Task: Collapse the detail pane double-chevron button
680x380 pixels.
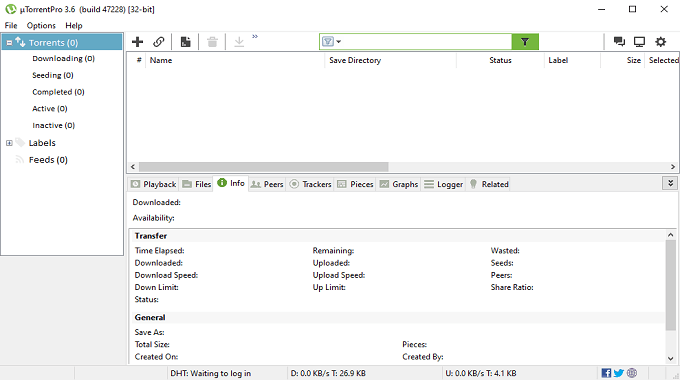Action: [670, 183]
